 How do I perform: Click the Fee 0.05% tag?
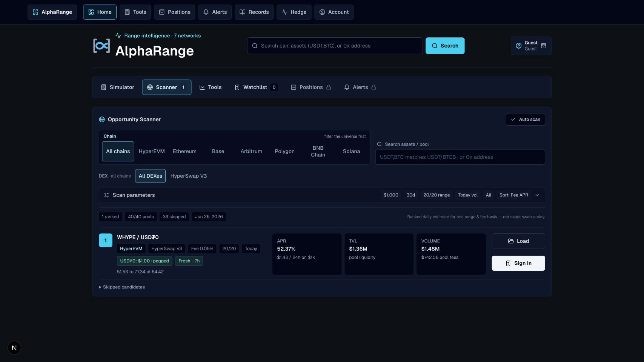202,248
